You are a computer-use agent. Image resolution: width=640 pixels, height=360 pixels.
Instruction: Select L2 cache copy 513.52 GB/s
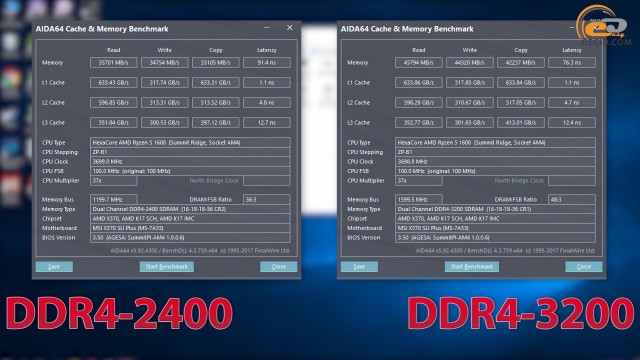click(216, 102)
